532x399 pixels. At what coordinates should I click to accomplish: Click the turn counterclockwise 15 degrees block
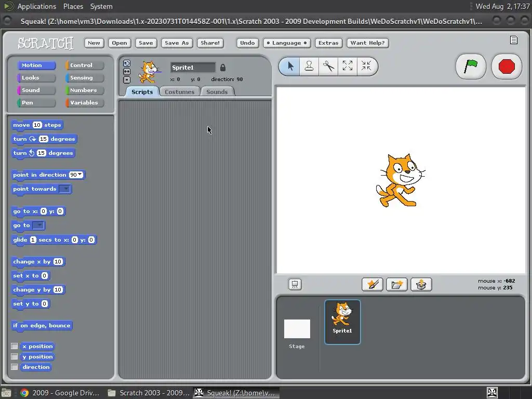(x=43, y=153)
